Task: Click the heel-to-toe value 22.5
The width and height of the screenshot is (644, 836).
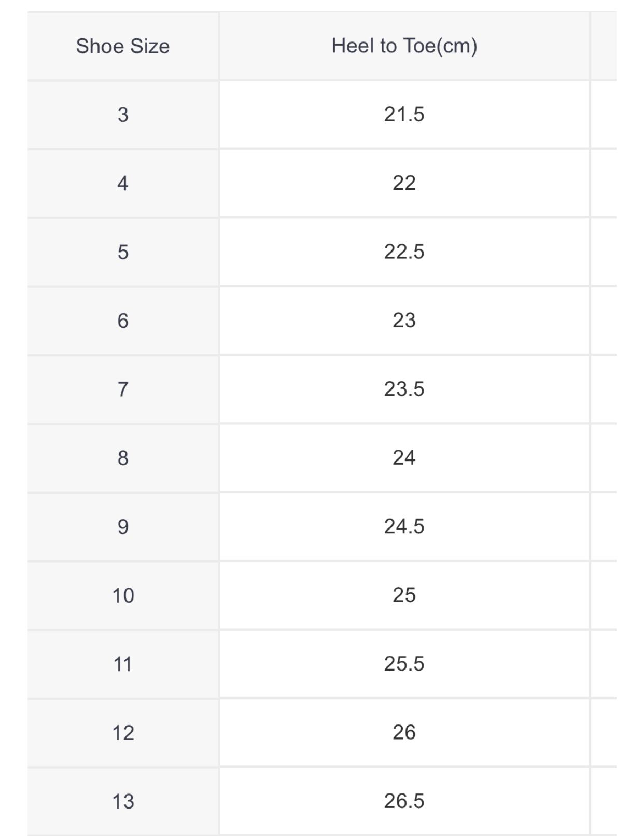Action: click(404, 252)
